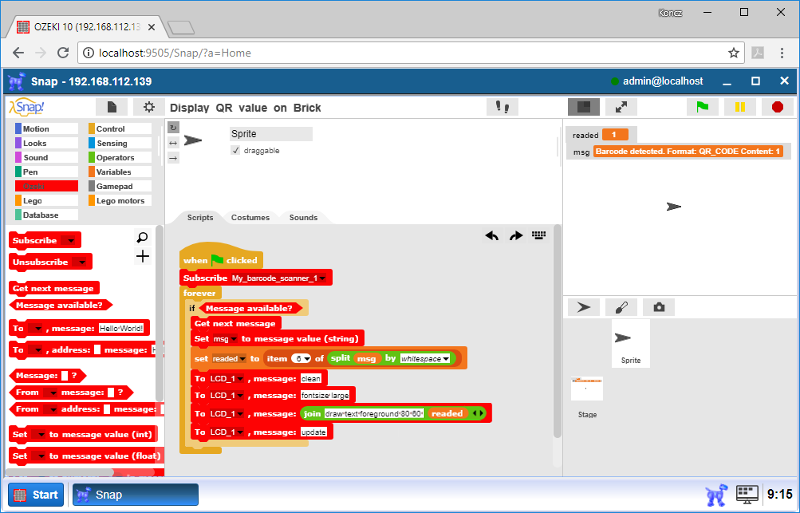Screen dimensions: 800x513
Task: Click the Snap taskbar button
Action: [x=135, y=495]
